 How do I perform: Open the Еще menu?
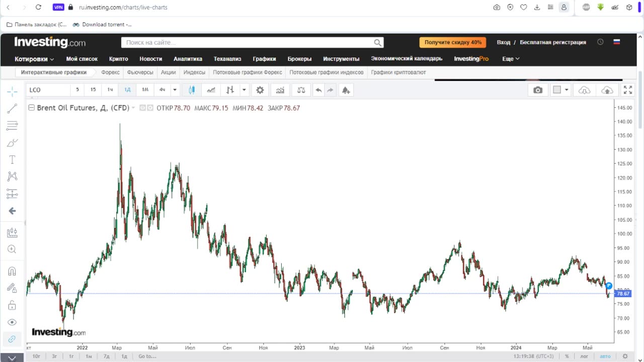[x=511, y=59]
